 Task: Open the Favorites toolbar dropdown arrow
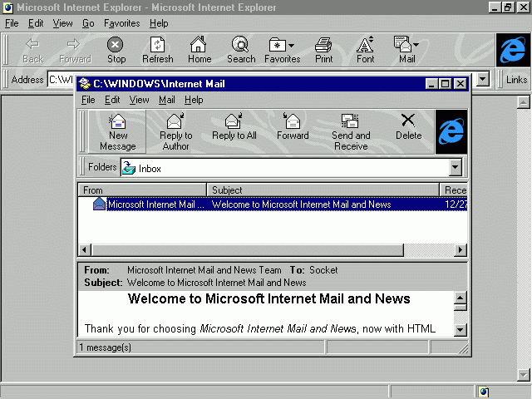(292, 45)
